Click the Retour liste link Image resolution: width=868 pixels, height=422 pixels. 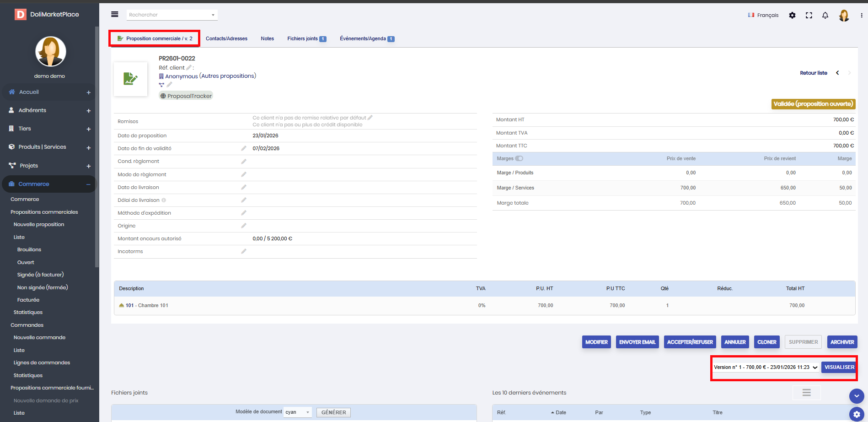[813, 73]
